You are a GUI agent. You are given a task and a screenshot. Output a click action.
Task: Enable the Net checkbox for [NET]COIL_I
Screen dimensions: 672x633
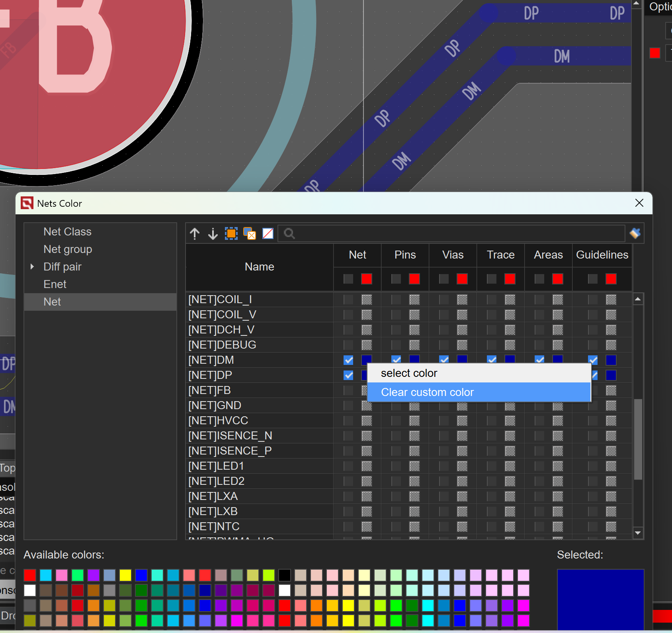348,300
